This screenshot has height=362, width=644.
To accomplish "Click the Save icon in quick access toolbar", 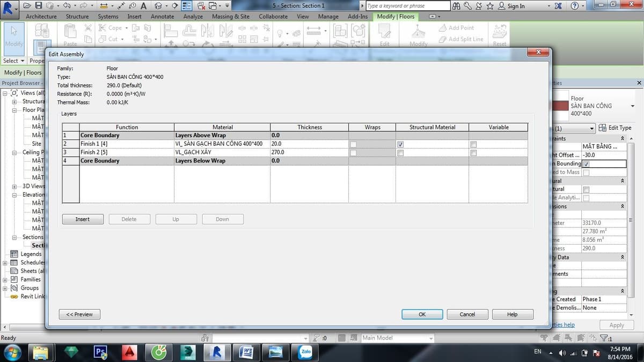I will (39, 5).
